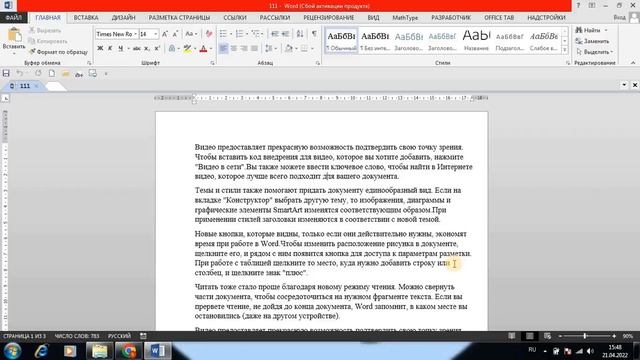Clear all formatting with the eraser icon
640x360 pixels.
[x=209, y=34]
